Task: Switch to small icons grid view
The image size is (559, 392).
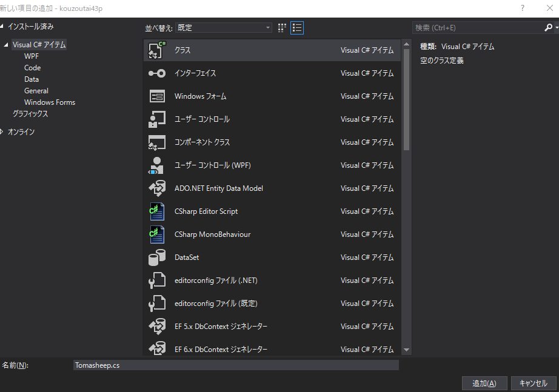Action: coord(282,28)
